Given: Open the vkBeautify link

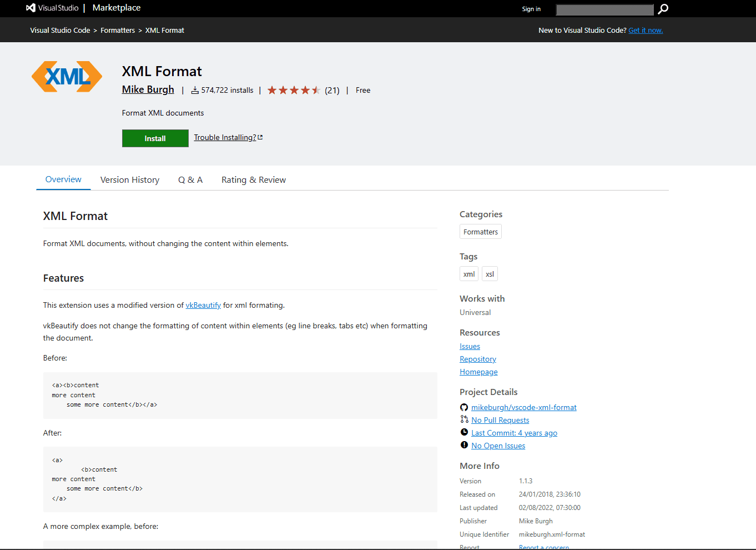Looking at the screenshot, I should (x=203, y=305).
